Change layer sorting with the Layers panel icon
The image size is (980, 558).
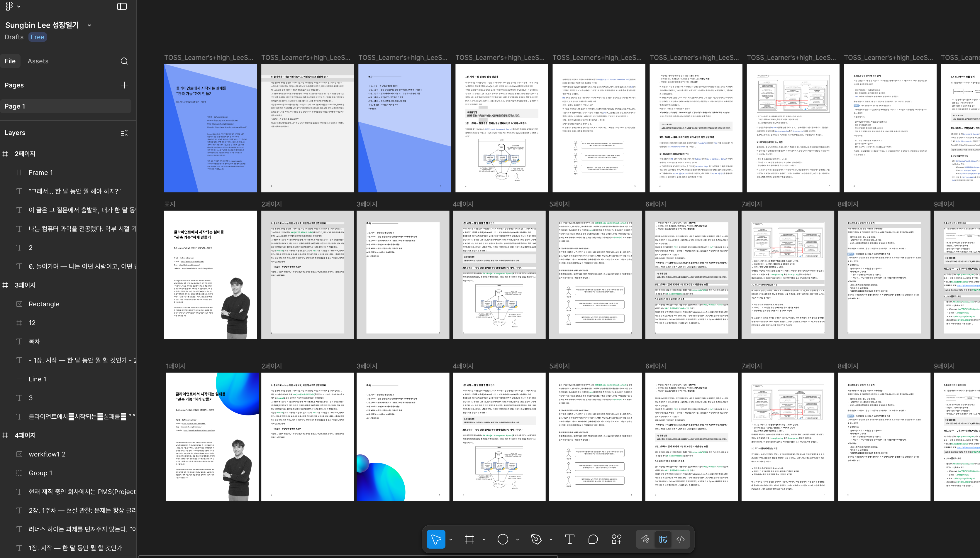pyautogui.click(x=124, y=132)
